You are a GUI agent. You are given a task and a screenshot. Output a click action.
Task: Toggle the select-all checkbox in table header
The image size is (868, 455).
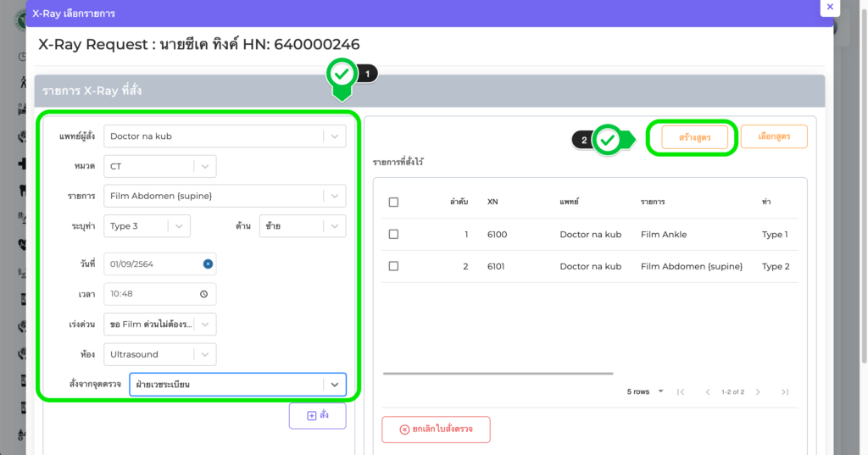pos(393,203)
